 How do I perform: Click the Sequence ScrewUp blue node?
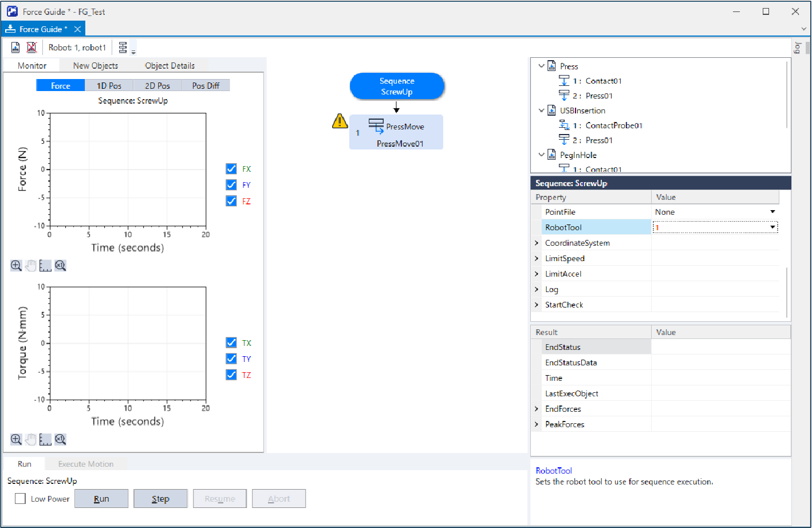click(x=397, y=86)
